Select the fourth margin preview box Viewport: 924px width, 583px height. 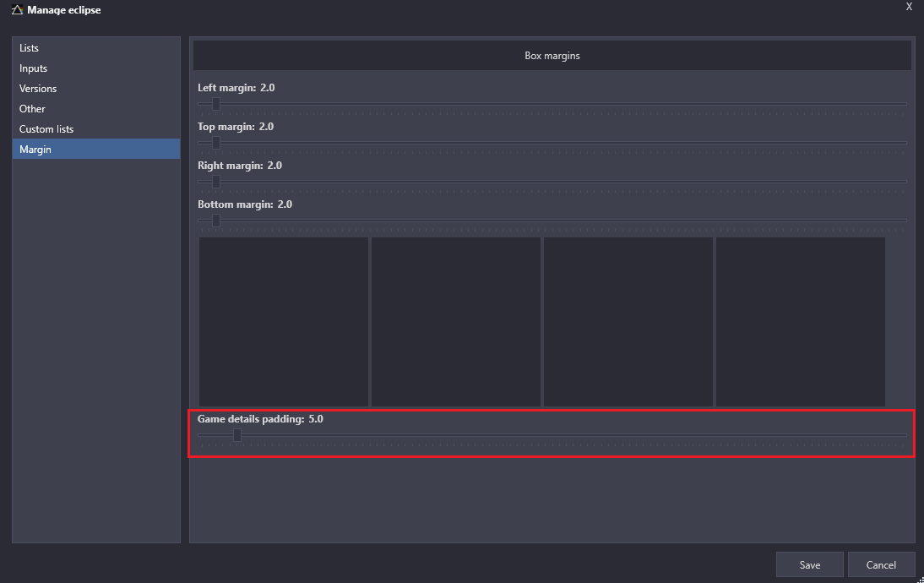[x=801, y=321]
